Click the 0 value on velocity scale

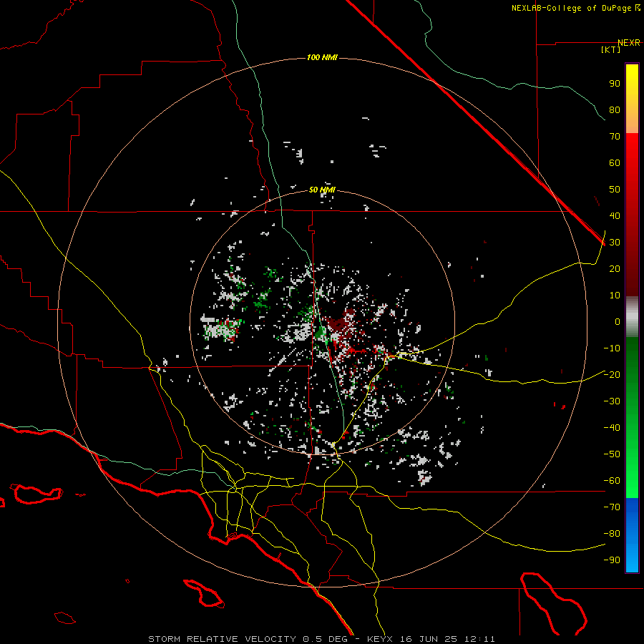click(x=618, y=321)
